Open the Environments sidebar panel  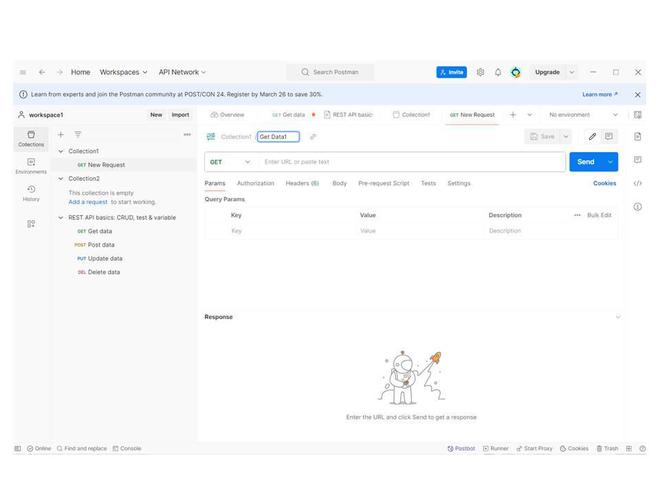coord(31,166)
